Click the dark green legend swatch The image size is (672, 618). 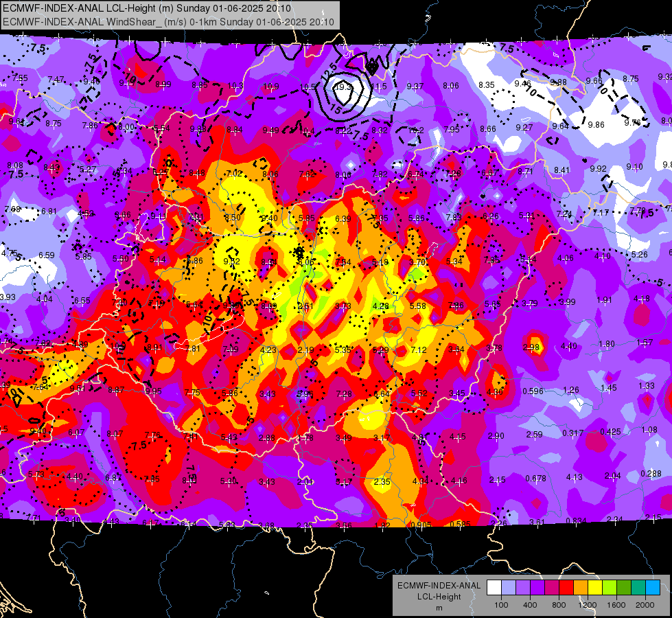pos(624,588)
